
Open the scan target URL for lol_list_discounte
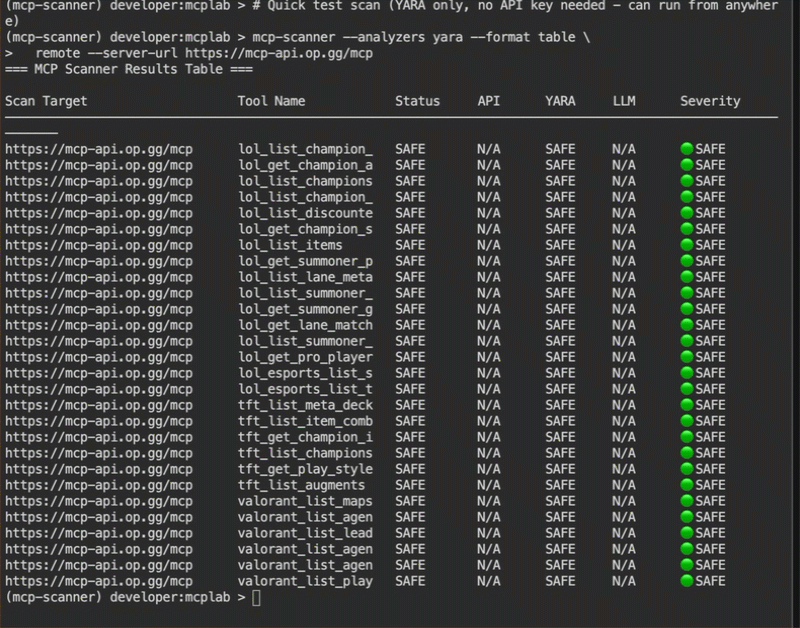(99, 213)
